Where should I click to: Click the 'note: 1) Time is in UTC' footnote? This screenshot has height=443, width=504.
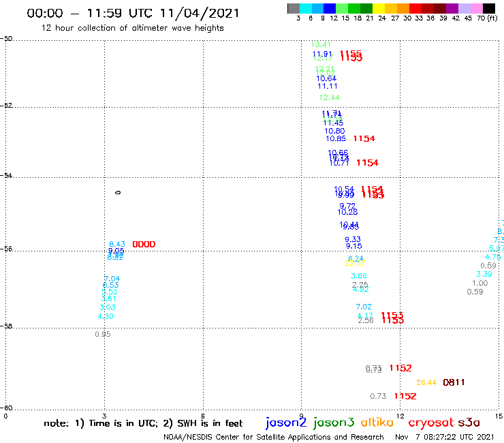[x=101, y=423]
